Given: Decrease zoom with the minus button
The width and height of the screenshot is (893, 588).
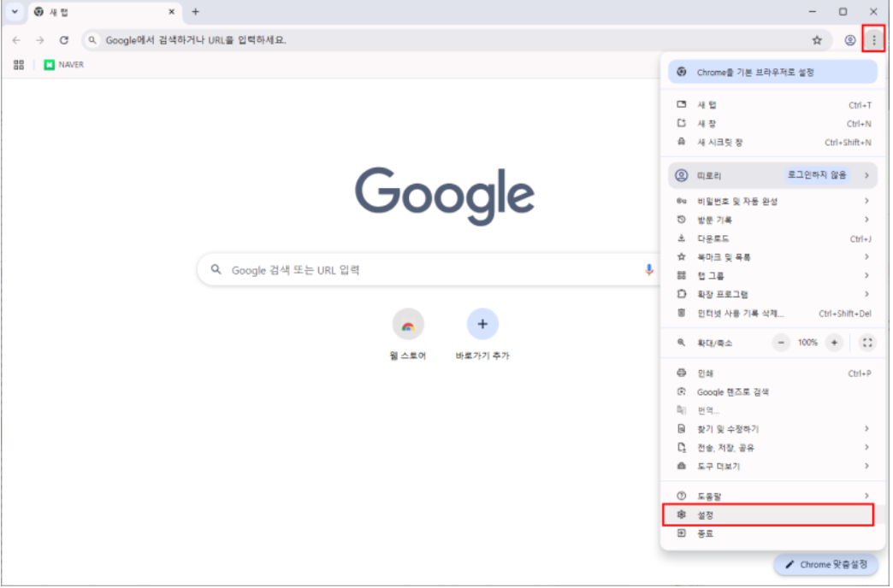Looking at the screenshot, I should click(781, 343).
